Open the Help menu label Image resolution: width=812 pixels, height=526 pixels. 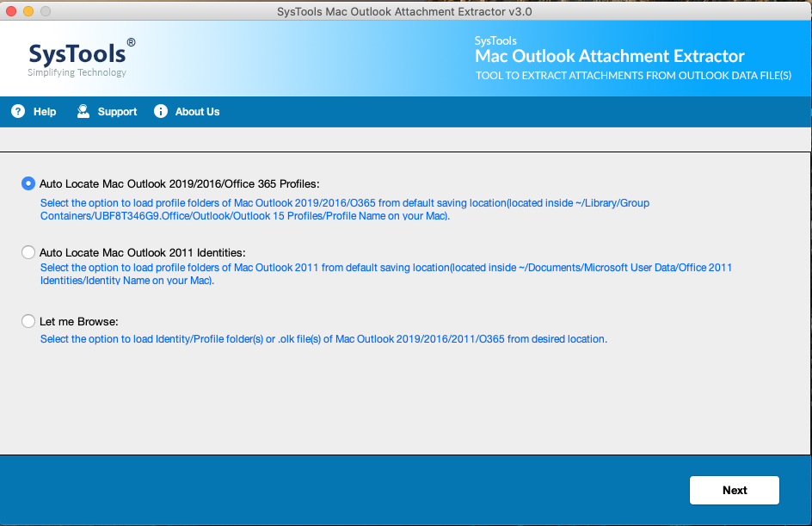click(x=45, y=112)
